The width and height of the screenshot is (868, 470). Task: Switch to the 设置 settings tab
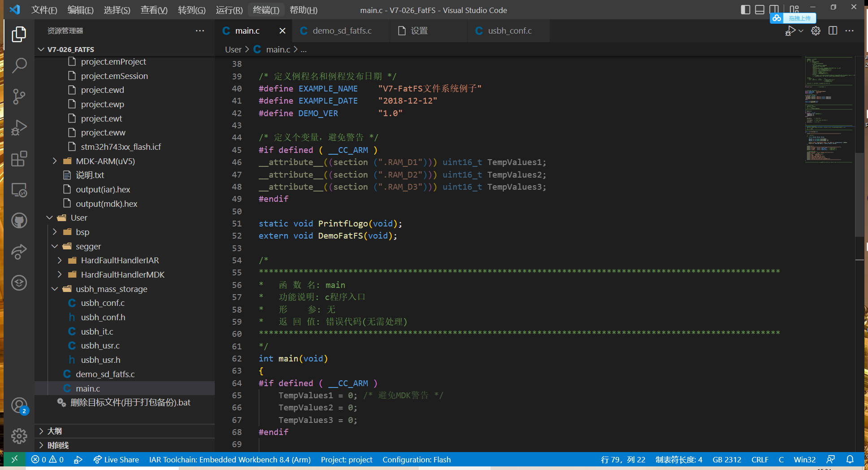pyautogui.click(x=419, y=30)
